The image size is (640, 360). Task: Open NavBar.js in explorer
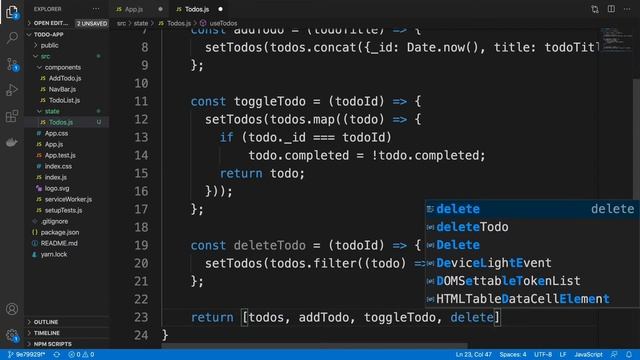[x=62, y=89]
